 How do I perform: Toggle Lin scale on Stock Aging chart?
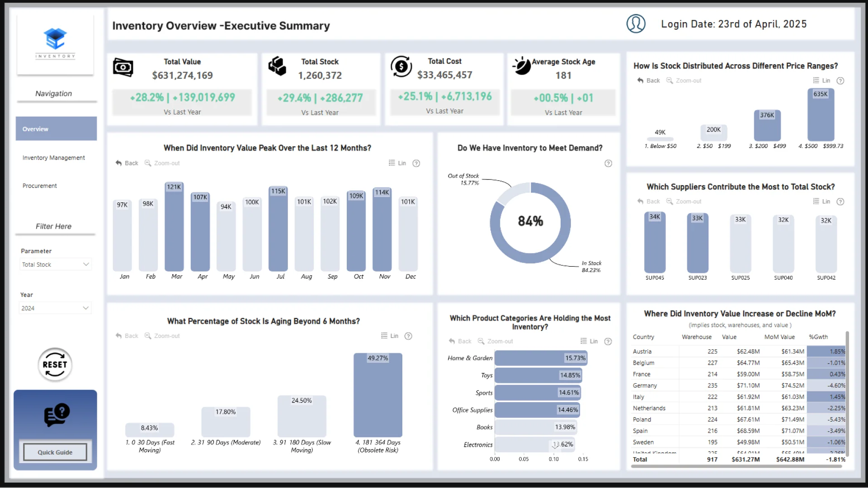(390, 336)
